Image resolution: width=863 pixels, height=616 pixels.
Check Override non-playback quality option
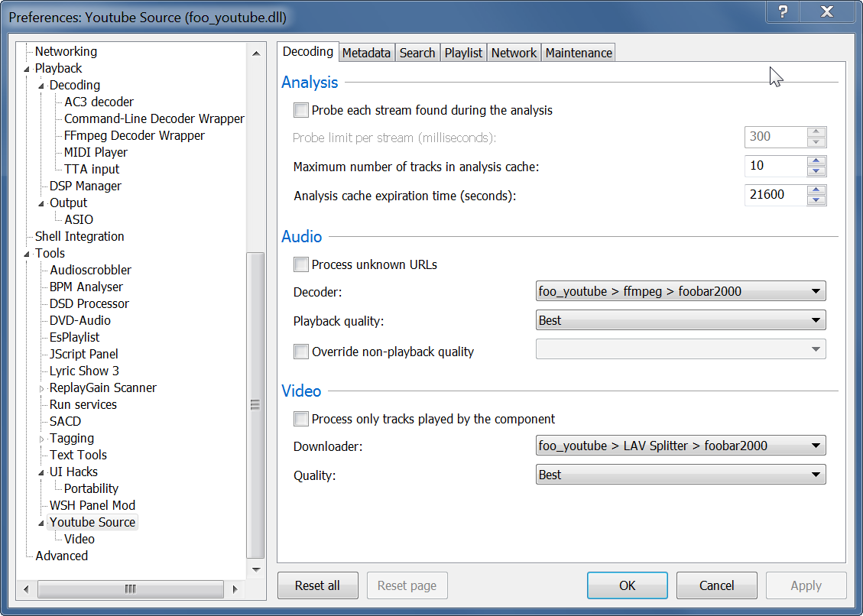point(301,352)
